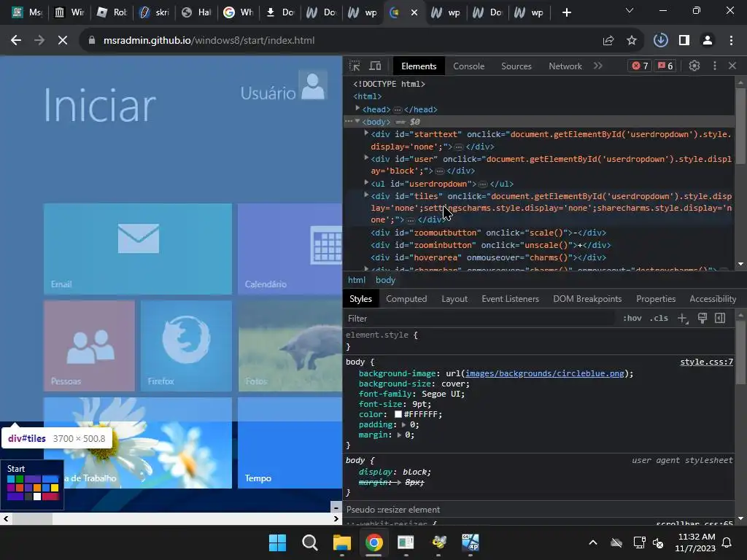Image resolution: width=747 pixels, height=560 pixels.
Task: Open the Calendário tile
Action: pos(290,249)
